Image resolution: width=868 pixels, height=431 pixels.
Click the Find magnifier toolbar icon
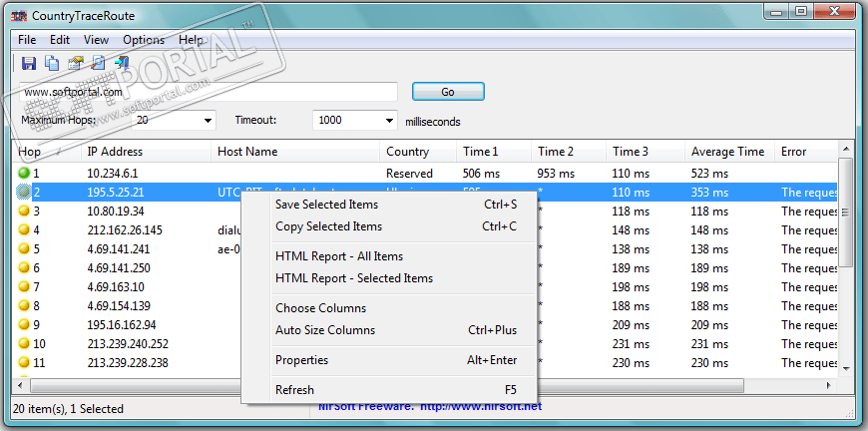(x=99, y=63)
